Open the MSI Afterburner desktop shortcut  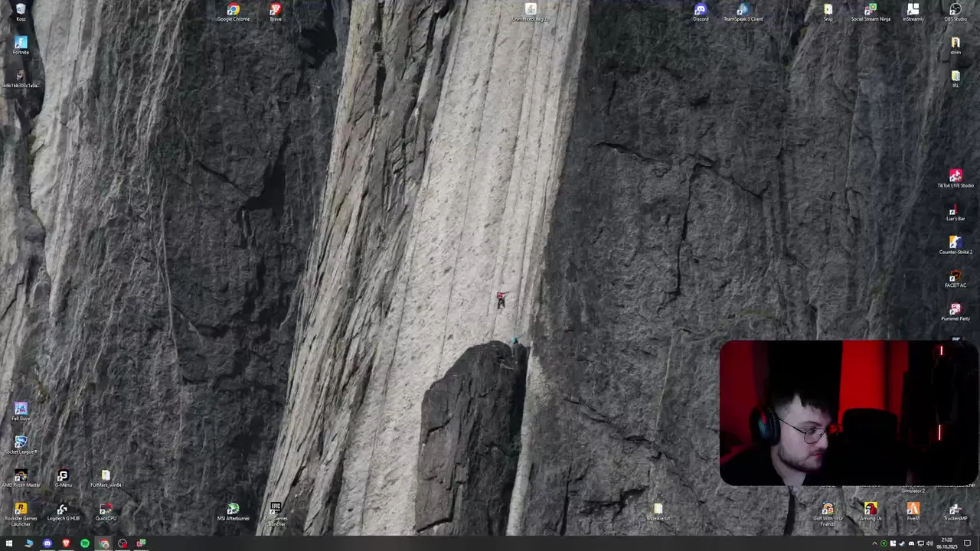tap(234, 512)
